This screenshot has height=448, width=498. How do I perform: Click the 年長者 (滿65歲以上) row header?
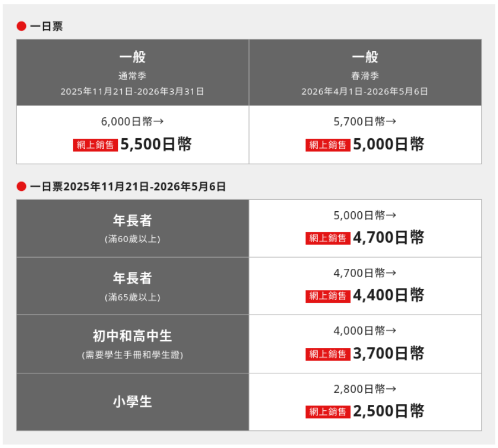point(132,286)
